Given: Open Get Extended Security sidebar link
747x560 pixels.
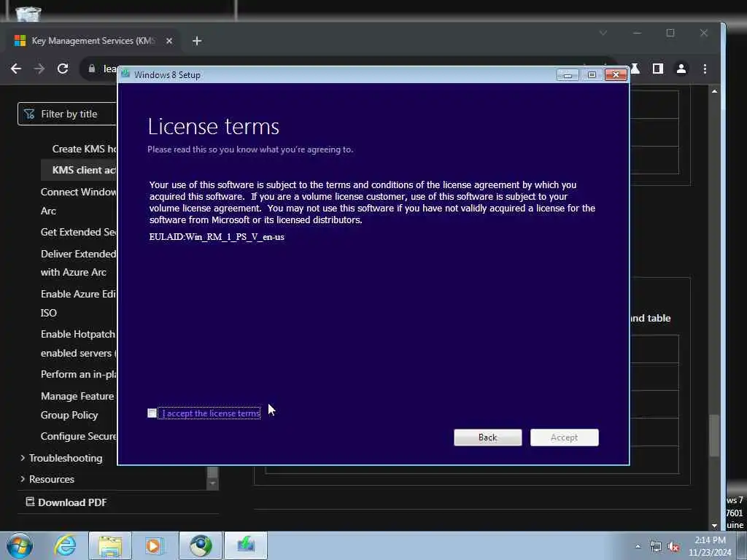Looking at the screenshot, I should coord(79,232).
